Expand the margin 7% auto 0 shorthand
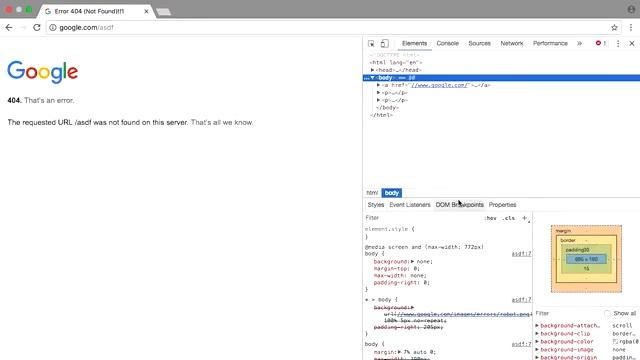This screenshot has height=360, width=640. (400, 352)
